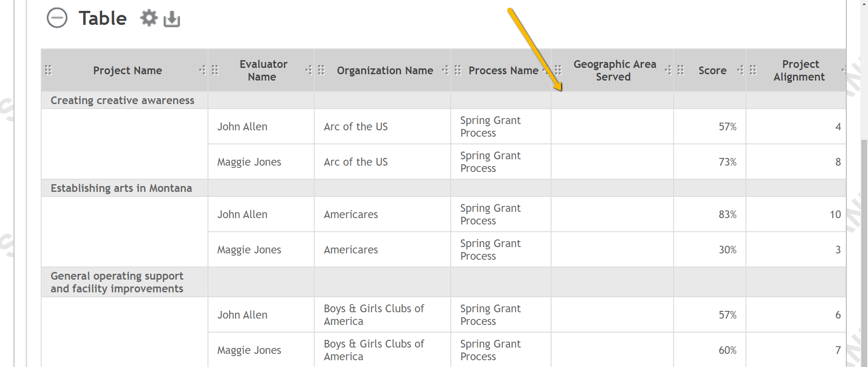Click Maggie Jones in the 73% score row
Viewport: 868px width, 367px height.
(249, 162)
